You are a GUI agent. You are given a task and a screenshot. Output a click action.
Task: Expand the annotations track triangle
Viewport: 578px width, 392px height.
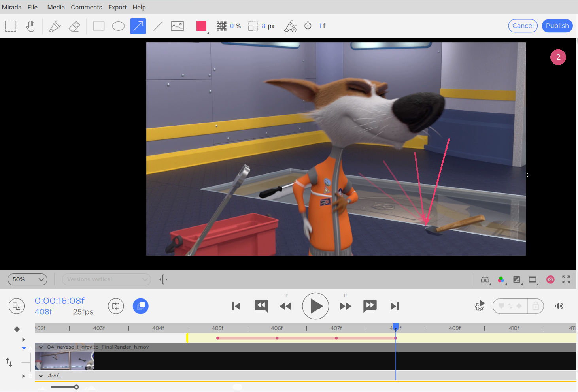click(23, 339)
